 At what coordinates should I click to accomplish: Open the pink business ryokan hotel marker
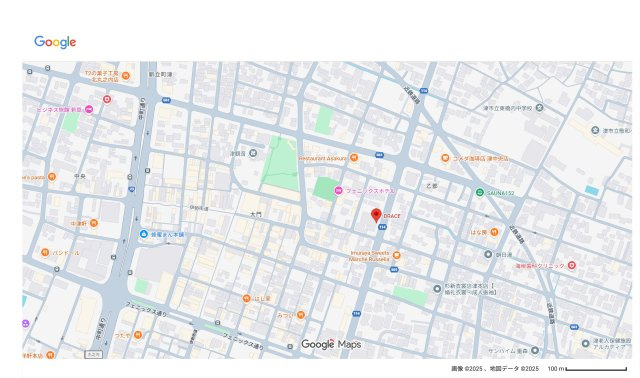tap(89, 109)
